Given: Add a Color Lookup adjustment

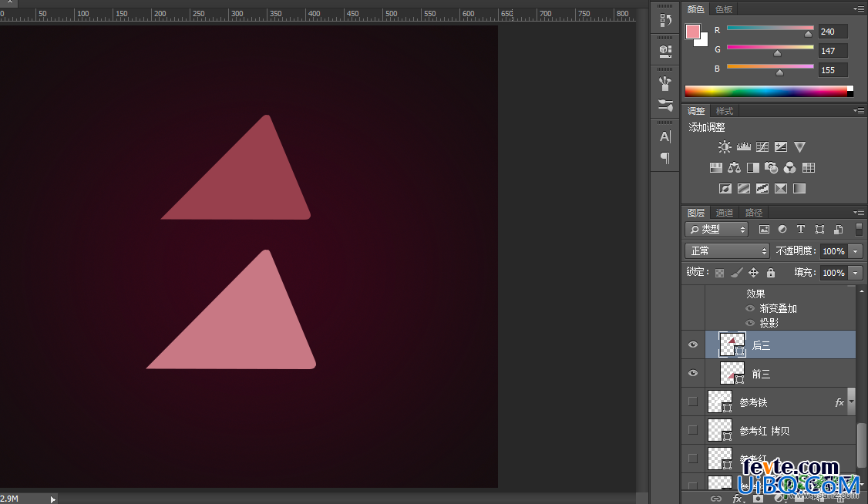Looking at the screenshot, I should (x=809, y=168).
